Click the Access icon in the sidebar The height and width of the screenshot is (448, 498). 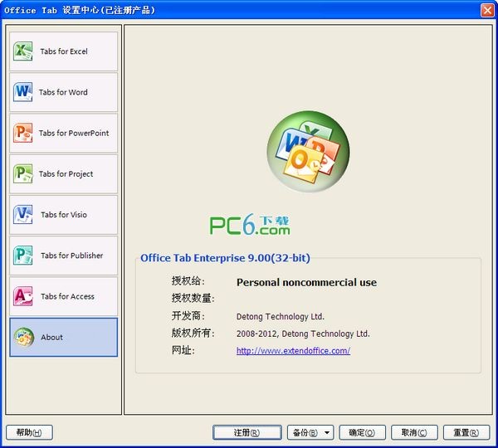click(23, 296)
